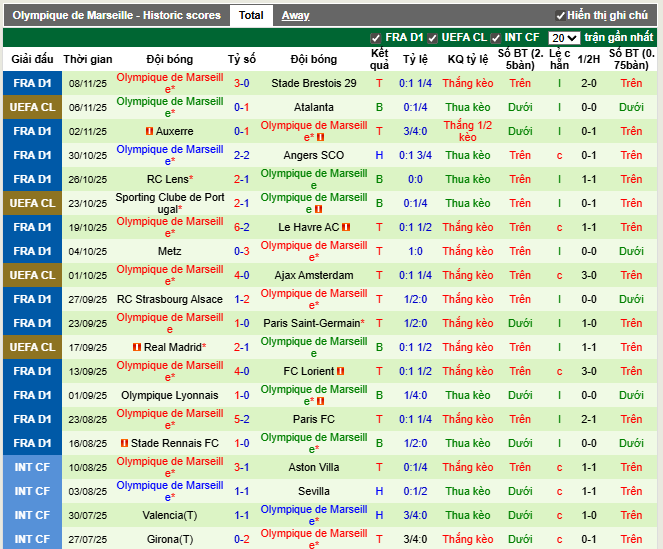Click red card icon on Marseille in Lyonnais row

click(321, 401)
